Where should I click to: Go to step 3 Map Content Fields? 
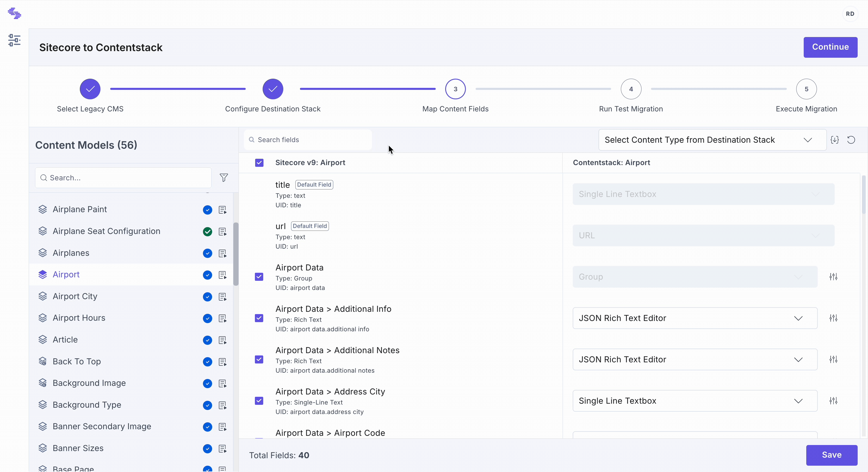click(x=455, y=89)
